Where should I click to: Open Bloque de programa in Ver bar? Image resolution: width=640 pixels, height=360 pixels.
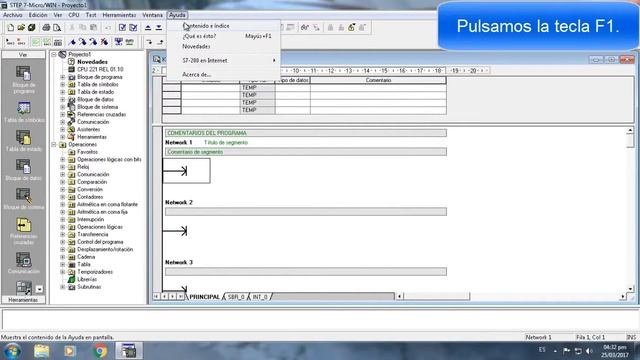click(x=24, y=80)
